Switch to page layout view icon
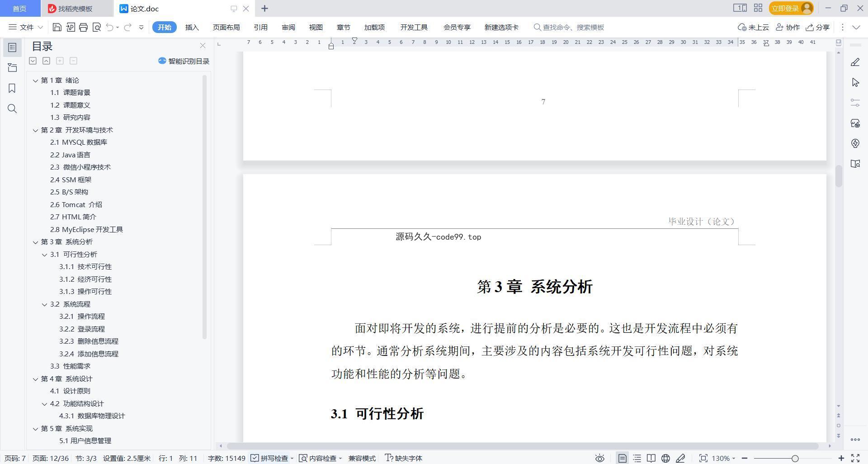The width and height of the screenshot is (868, 464). 622,458
